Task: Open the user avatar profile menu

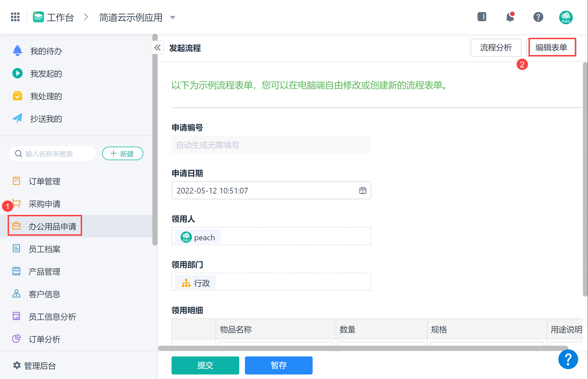Action: (566, 17)
